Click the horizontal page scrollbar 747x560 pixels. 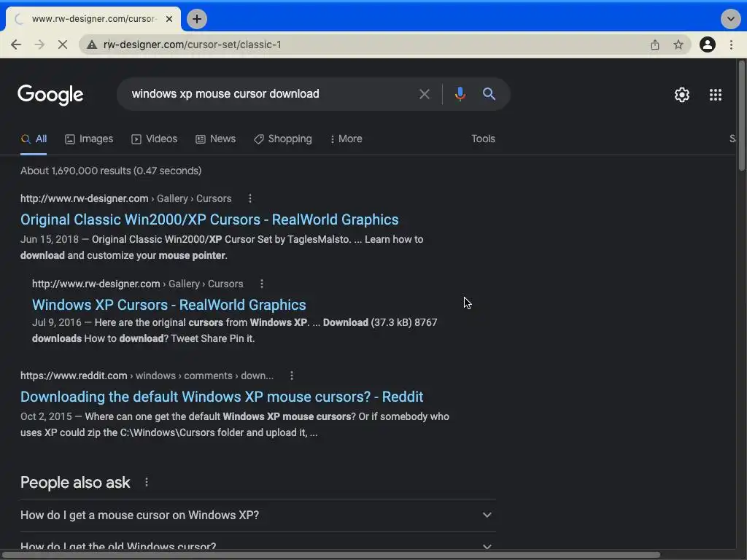point(330,555)
